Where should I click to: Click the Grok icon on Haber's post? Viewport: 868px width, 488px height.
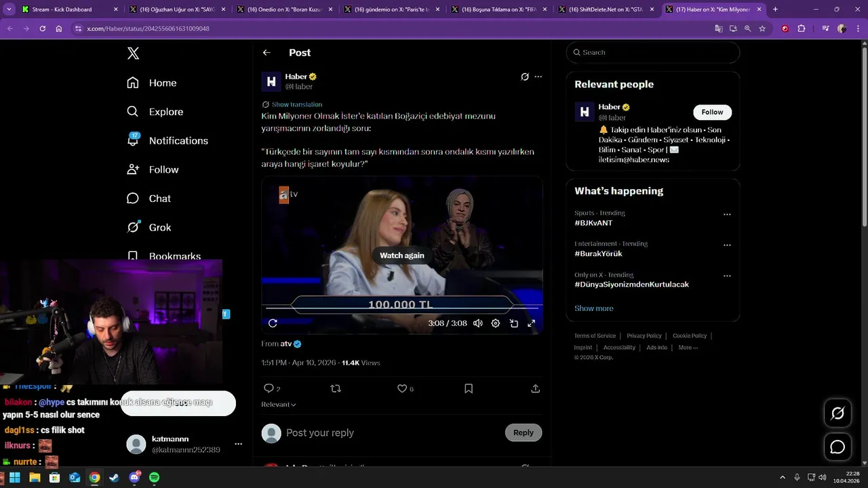(525, 77)
